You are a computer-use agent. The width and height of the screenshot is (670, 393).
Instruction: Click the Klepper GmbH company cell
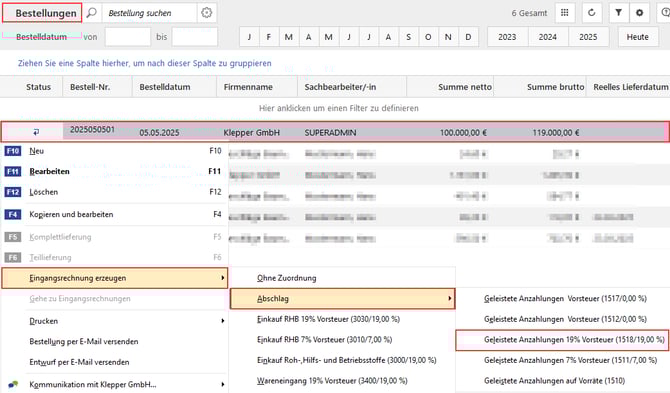252,132
